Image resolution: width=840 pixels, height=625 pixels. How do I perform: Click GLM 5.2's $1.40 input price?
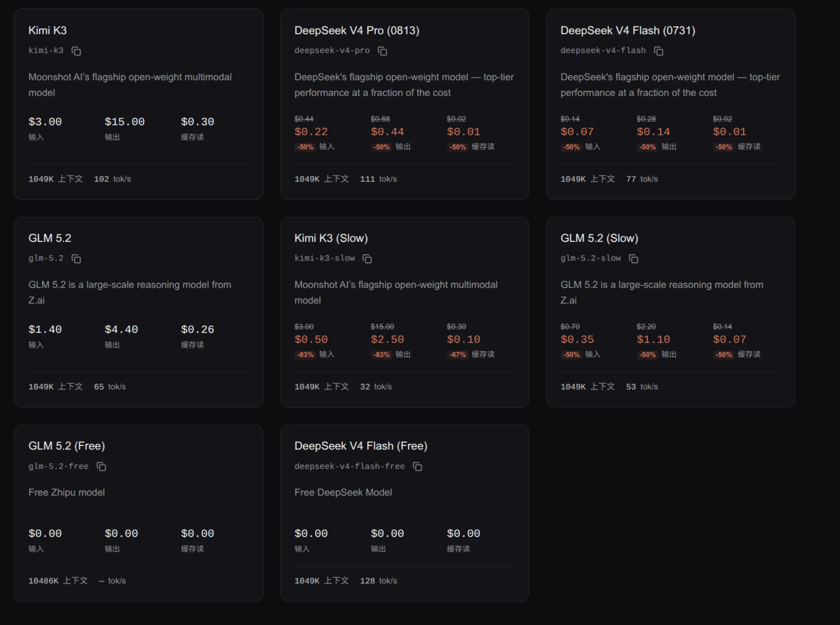pos(45,330)
